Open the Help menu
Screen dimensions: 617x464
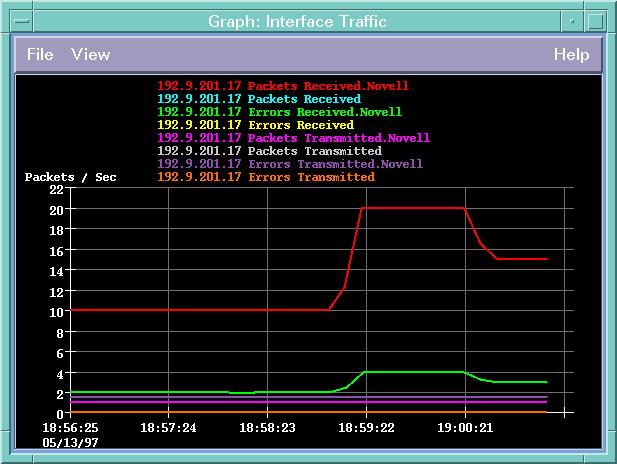tap(571, 55)
